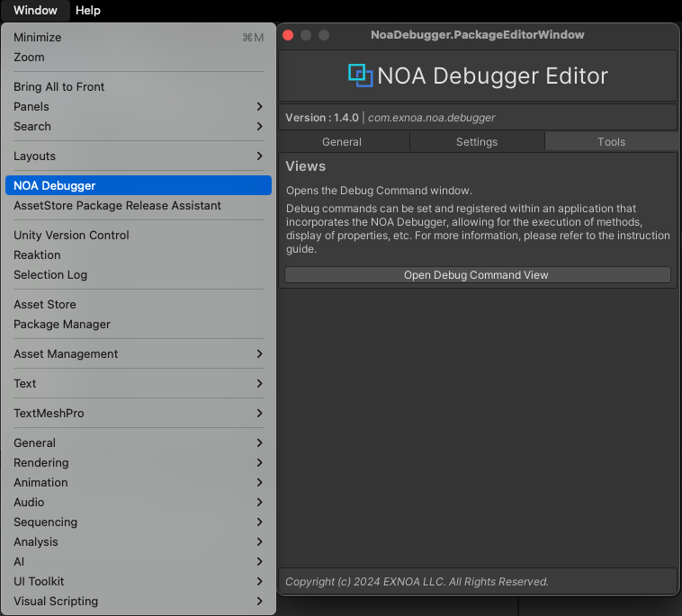Click the com.exnoa.noa.debugger package name
The width and height of the screenshot is (682, 616).
coord(432,118)
